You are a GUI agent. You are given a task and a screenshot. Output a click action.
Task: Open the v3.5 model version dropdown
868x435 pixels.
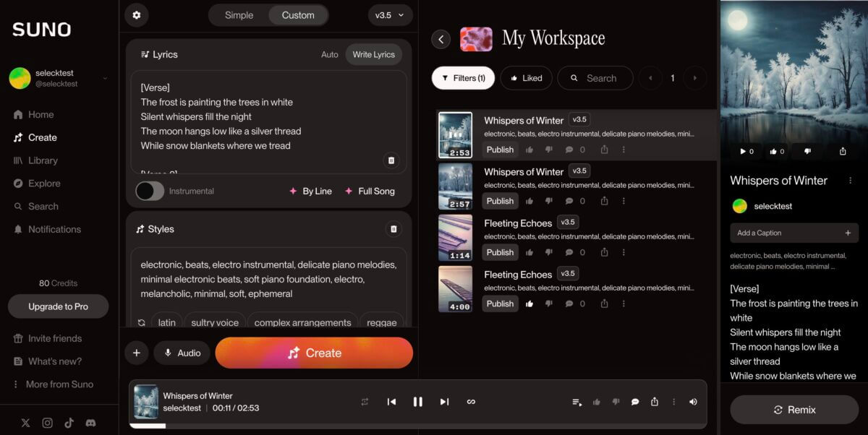point(391,15)
